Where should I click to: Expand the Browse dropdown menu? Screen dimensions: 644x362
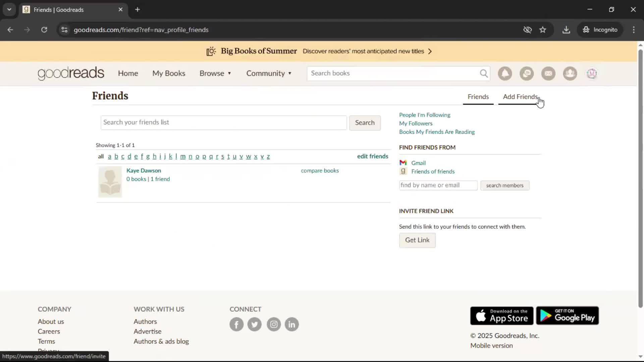point(215,73)
